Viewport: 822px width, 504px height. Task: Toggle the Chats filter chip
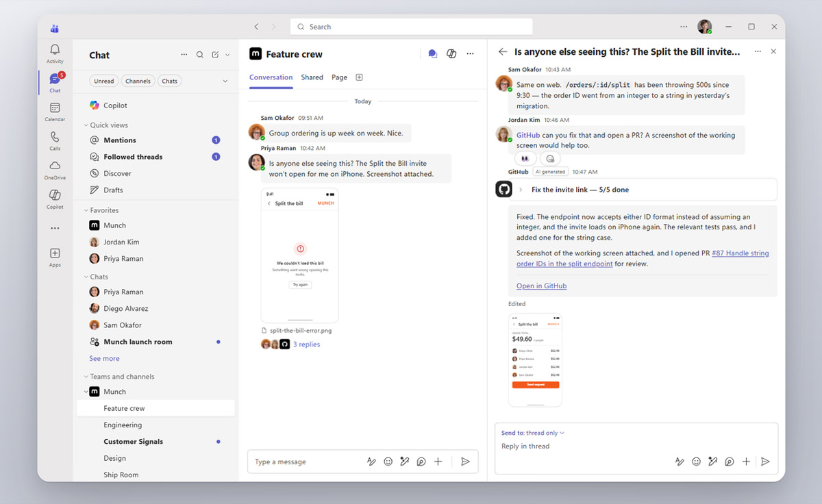170,81
